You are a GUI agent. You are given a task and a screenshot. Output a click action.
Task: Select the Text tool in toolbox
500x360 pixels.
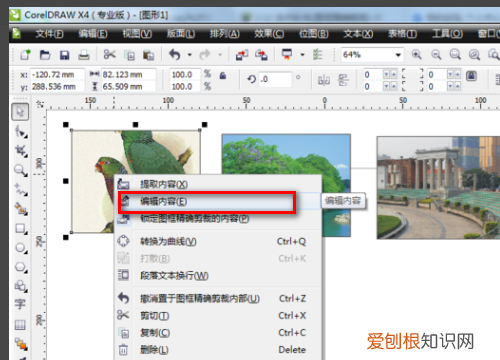coord(20,305)
